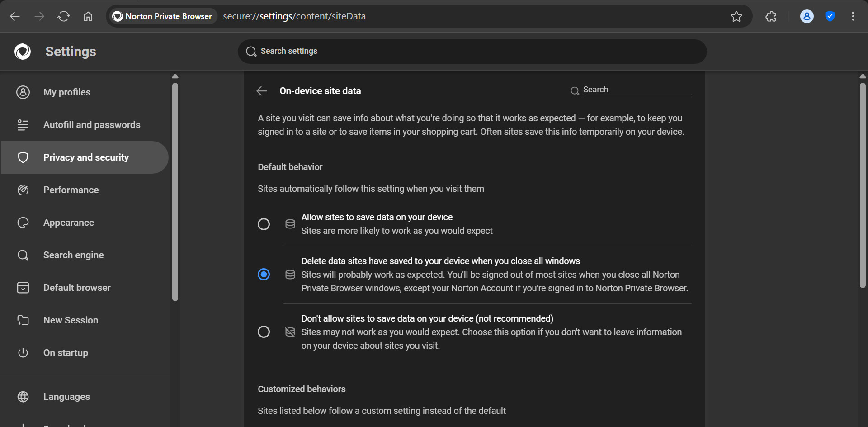868x427 pixels.
Task: Open the profile avatar menu
Action: click(x=807, y=16)
